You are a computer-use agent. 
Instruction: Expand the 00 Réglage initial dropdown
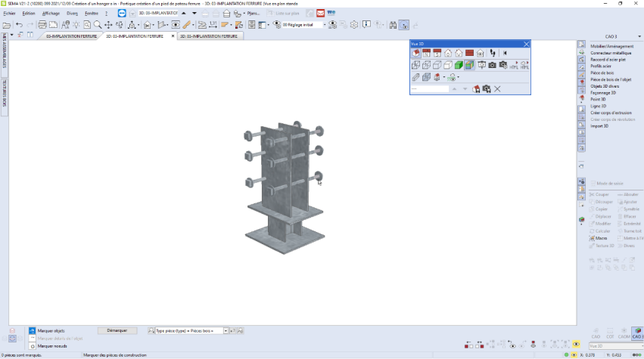click(x=324, y=25)
